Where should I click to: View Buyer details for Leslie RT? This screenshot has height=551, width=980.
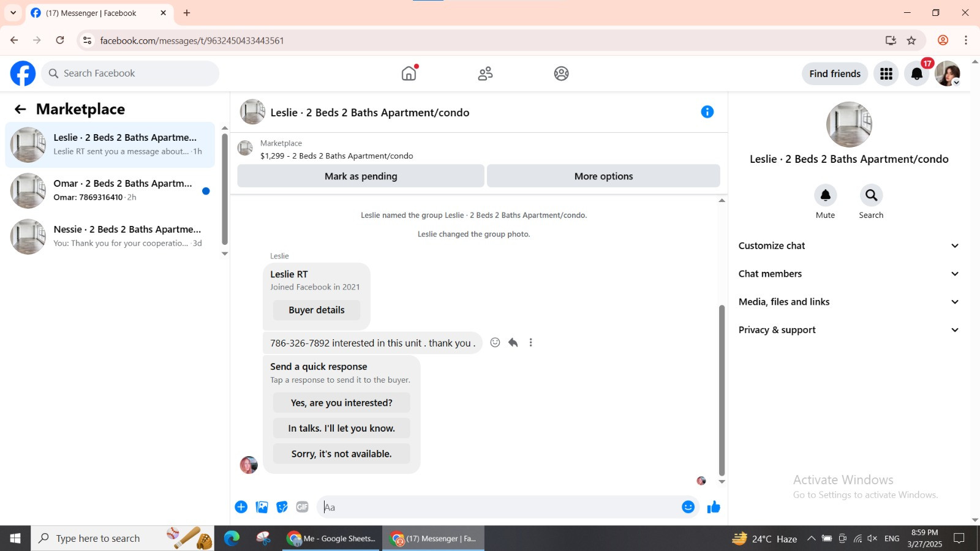(317, 310)
